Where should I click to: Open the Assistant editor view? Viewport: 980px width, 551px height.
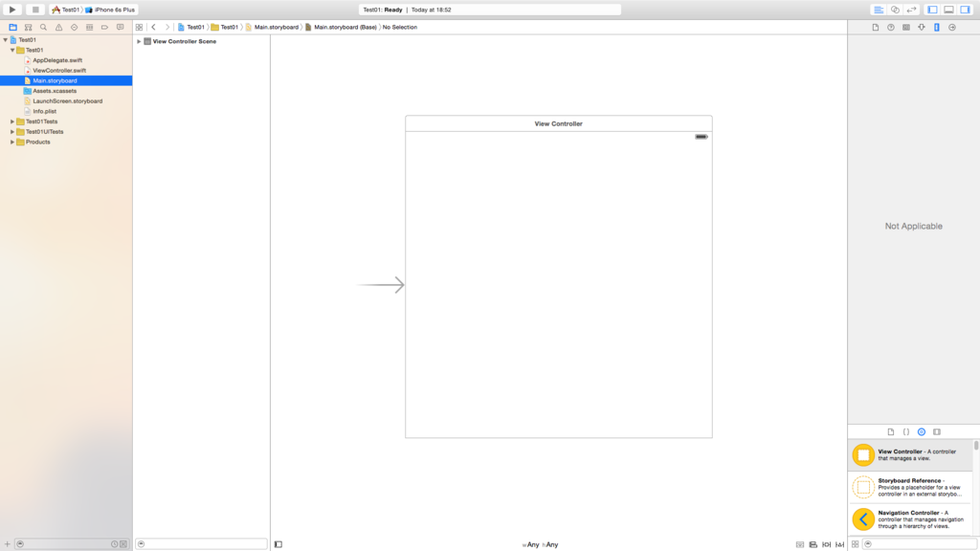(x=895, y=10)
